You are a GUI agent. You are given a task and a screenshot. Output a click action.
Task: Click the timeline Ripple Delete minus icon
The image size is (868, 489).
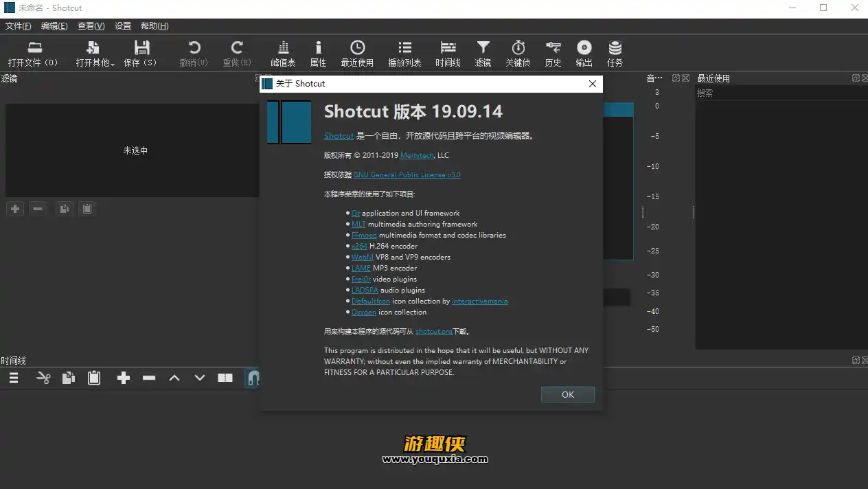[x=149, y=378]
